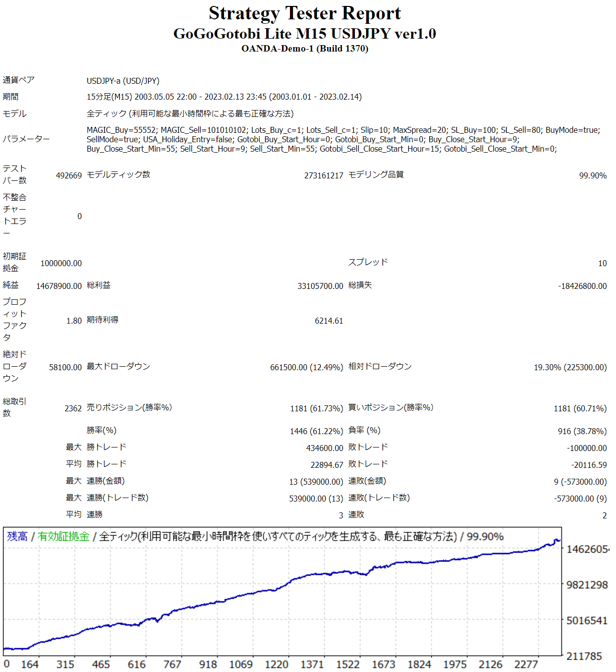Click consecutive losses 9 (-573000.00)
The width and height of the screenshot is (616, 672).
(x=580, y=482)
